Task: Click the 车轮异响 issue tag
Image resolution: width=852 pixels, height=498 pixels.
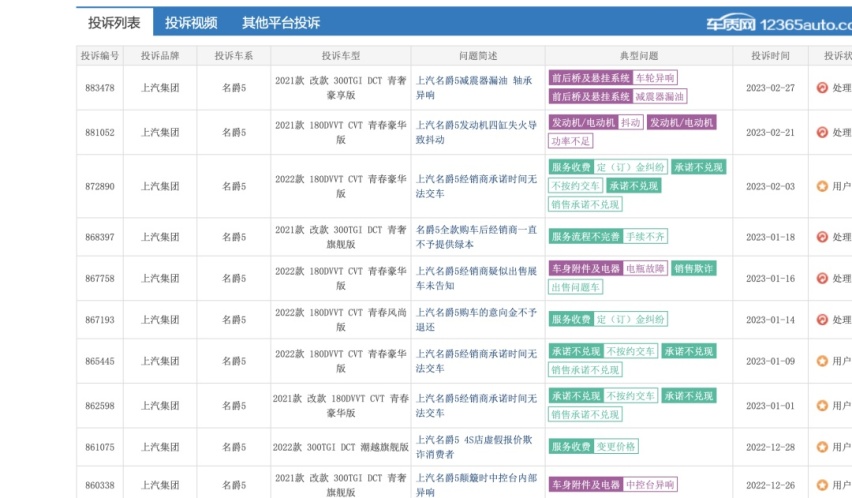Action: (x=655, y=78)
